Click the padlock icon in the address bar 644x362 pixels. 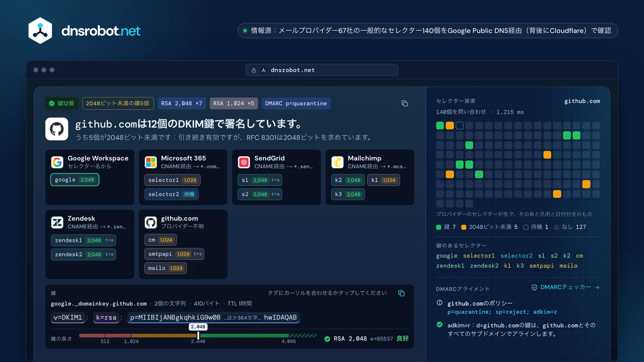(254, 70)
